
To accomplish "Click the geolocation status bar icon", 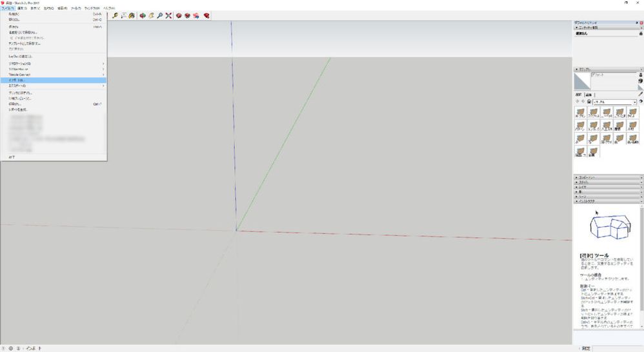I will (3, 348).
